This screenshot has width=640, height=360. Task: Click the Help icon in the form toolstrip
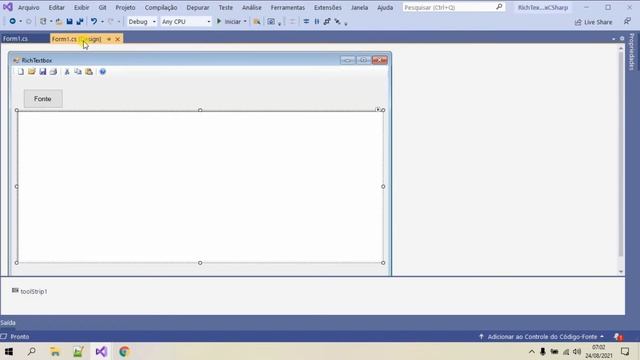point(102,72)
